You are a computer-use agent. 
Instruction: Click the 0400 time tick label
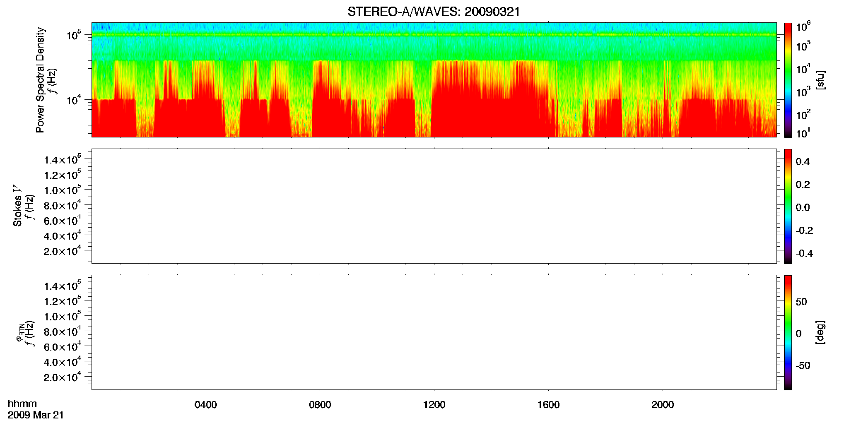[x=206, y=405]
